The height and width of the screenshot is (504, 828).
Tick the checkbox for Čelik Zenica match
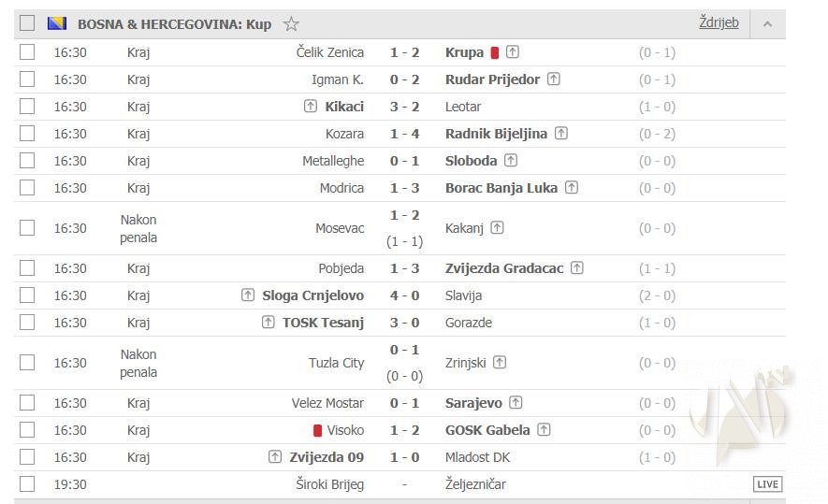tap(27, 52)
